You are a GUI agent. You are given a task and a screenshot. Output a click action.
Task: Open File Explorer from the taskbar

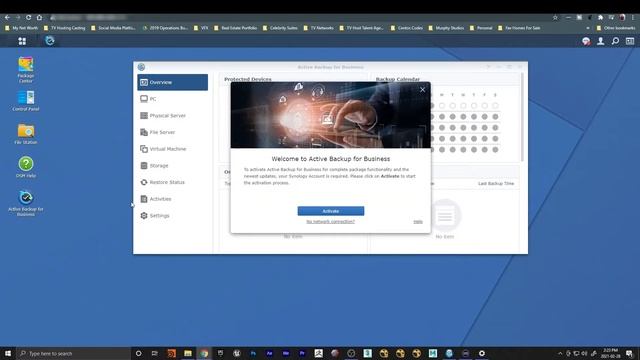(188, 353)
